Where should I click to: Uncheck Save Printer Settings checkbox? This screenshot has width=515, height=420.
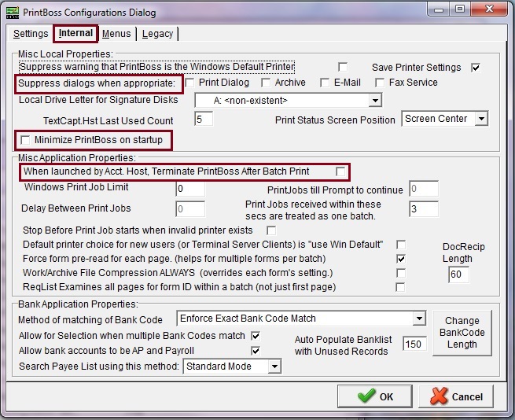[x=476, y=68]
